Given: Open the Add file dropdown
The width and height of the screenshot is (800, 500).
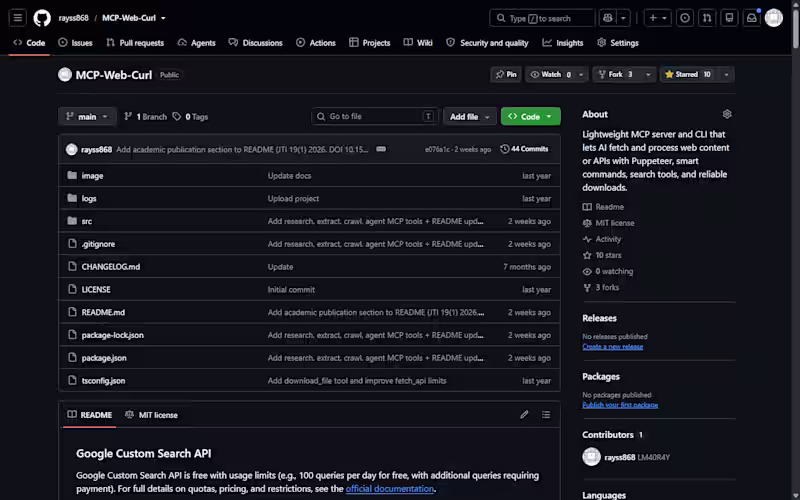Looking at the screenshot, I should point(469,117).
